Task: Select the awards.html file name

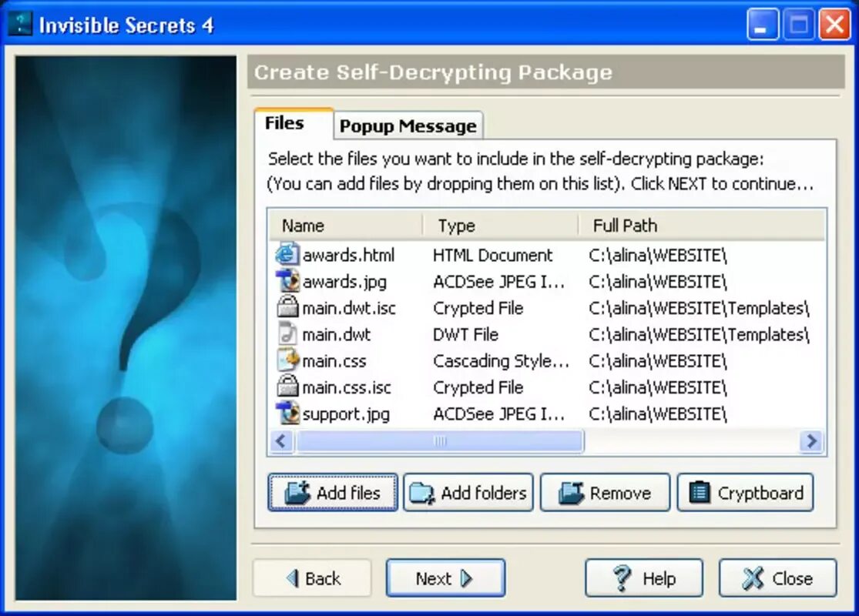Action: click(348, 255)
